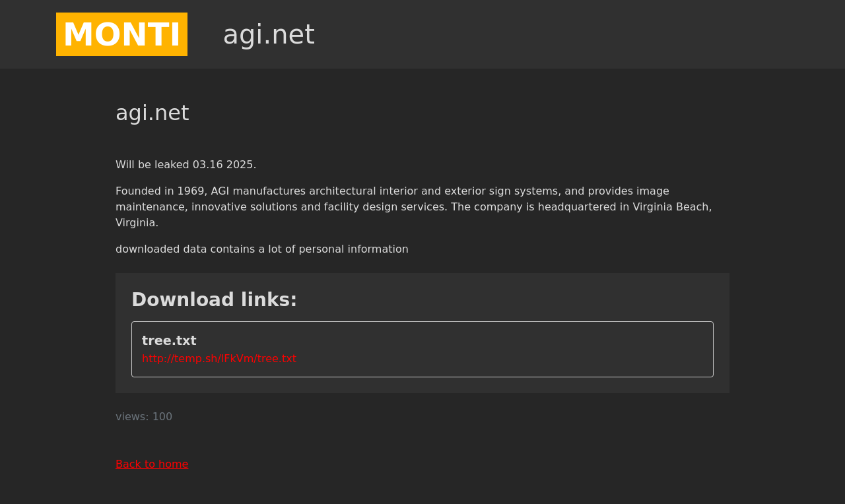Click the 'Will be leaked' date line
This screenshot has height=504, width=845.
pos(186,165)
